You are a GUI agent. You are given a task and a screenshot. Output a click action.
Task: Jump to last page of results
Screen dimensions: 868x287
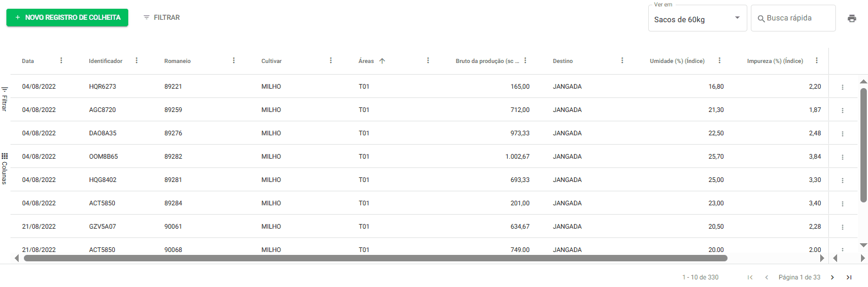[x=849, y=277]
